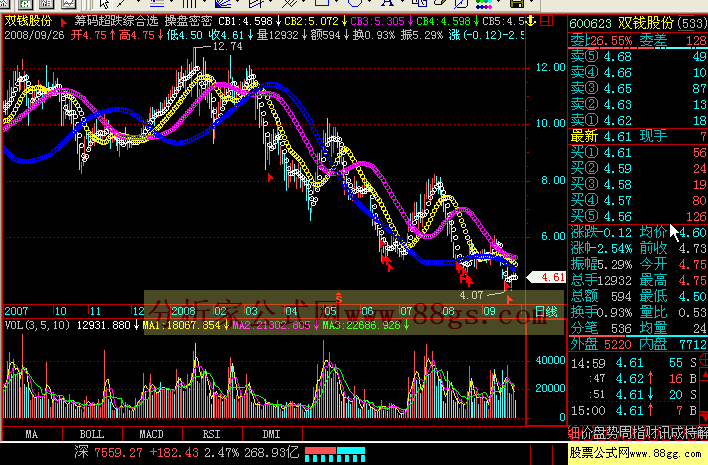Click the 买① 4.61 bid row
This screenshot has height=465, width=708.
[638, 153]
